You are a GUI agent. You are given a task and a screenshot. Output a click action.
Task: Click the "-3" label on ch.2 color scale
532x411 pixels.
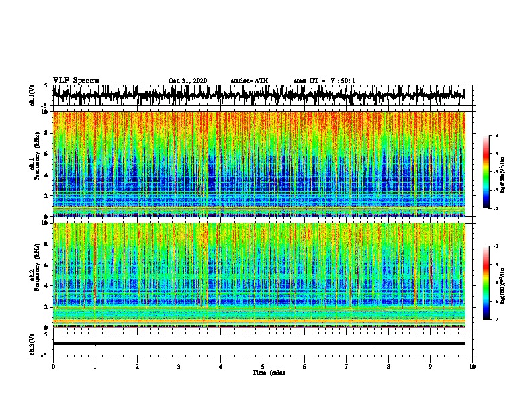[496, 246]
